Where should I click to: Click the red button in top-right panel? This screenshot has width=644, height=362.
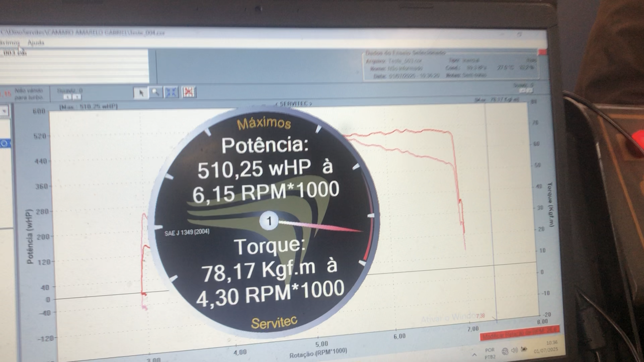tap(542, 52)
